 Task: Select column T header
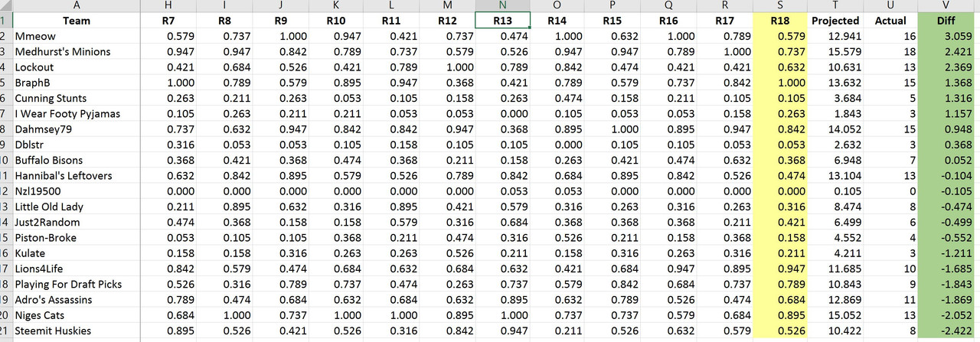tap(835, 5)
